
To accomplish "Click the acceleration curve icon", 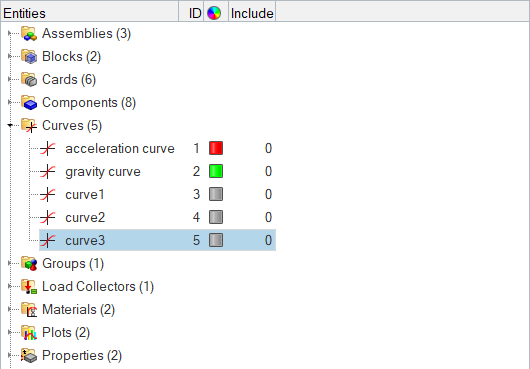I will 48,148.
